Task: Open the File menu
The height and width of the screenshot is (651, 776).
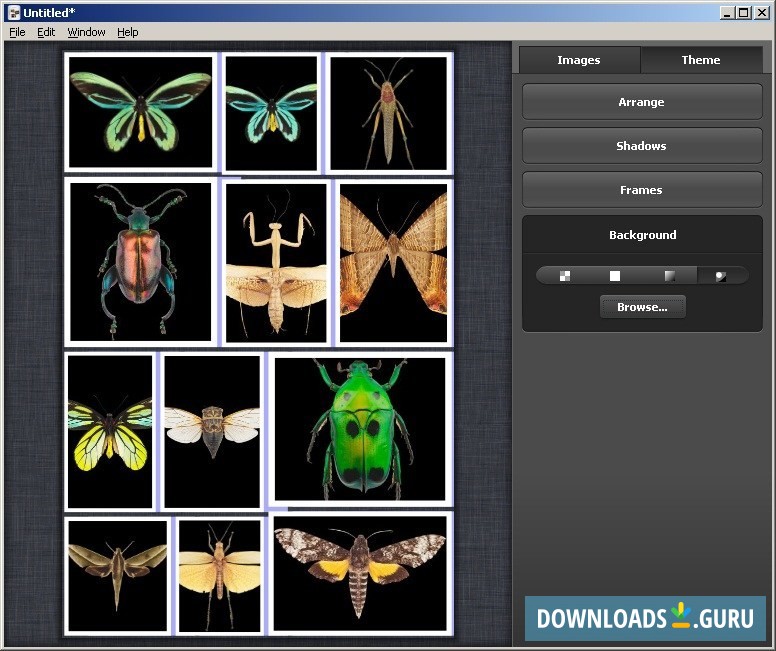Action: pyautogui.click(x=17, y=32)
